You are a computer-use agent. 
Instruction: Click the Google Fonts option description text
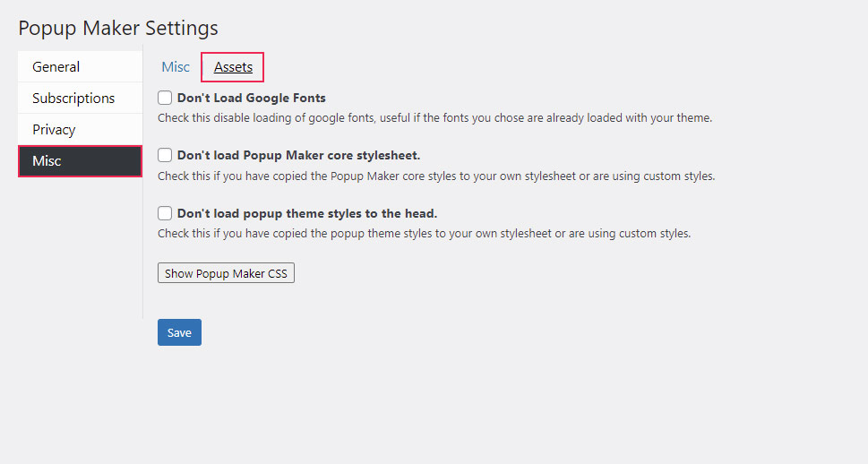[434, 117]
